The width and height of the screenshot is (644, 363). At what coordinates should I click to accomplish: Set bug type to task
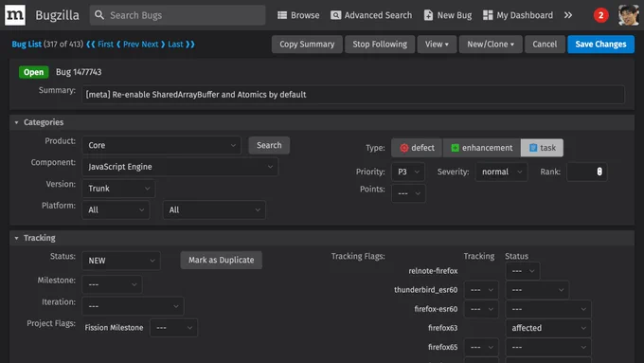(542, 148)
